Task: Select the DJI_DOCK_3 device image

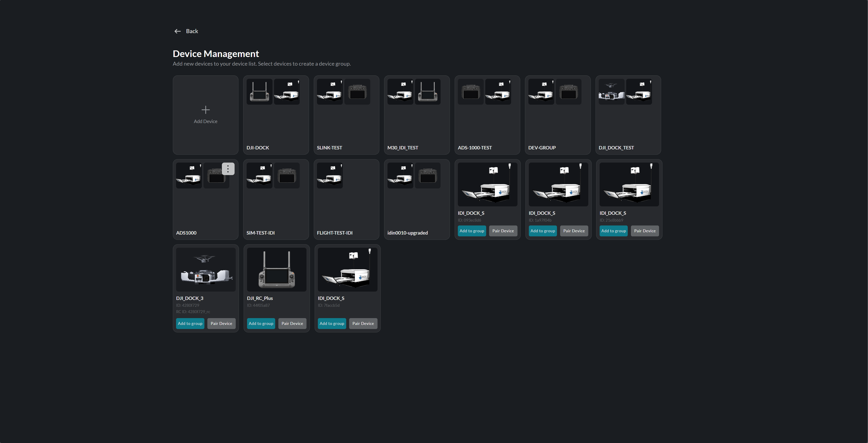Action: (x=206, y=269)
